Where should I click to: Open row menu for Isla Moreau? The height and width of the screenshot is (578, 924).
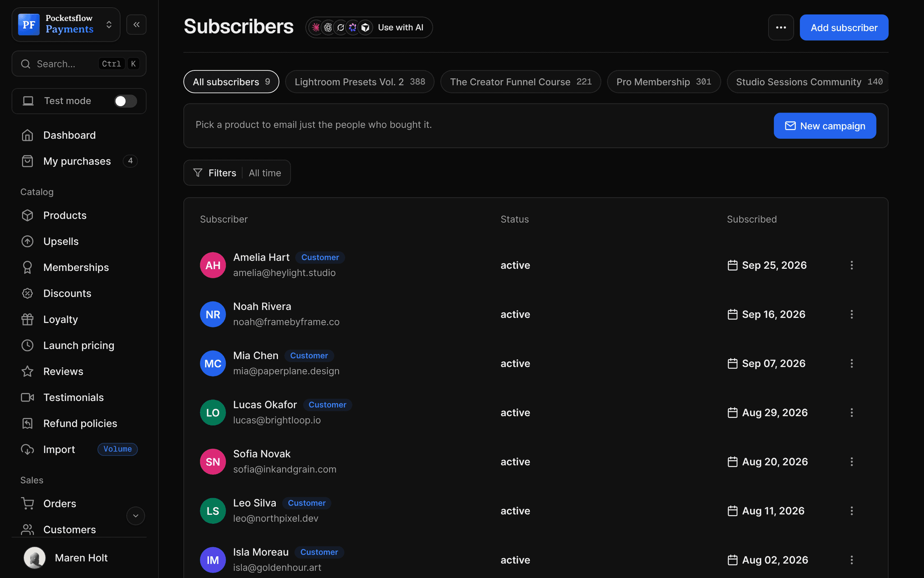852,560
